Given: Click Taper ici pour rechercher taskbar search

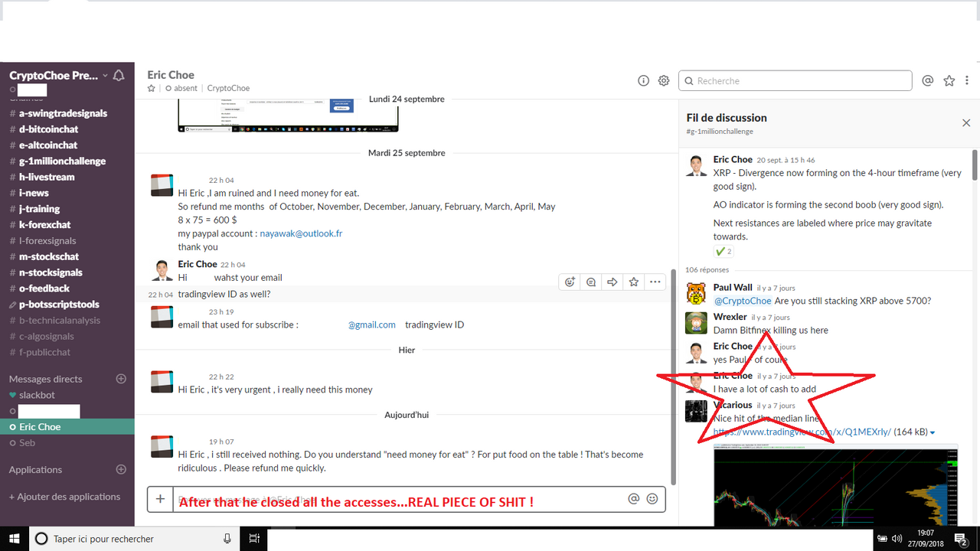Looking at the screenshot, I should [x=135, y=539].
